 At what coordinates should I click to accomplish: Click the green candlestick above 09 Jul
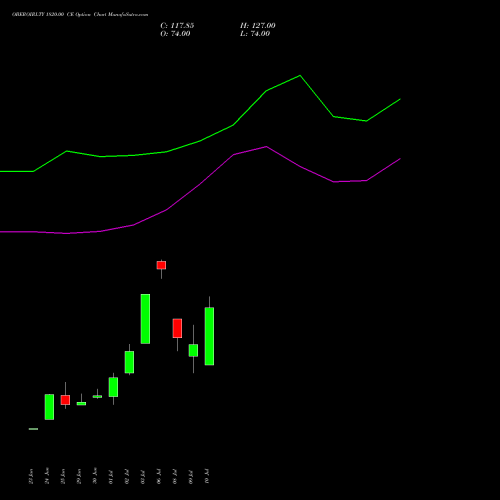(x=193, y=350)
